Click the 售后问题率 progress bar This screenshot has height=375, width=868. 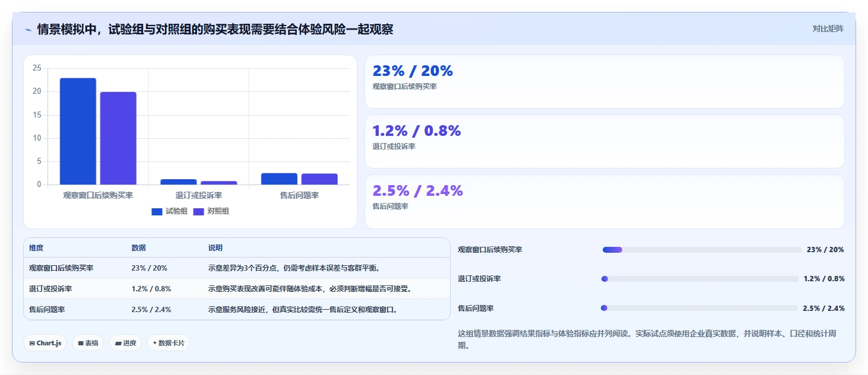[699, 308]
